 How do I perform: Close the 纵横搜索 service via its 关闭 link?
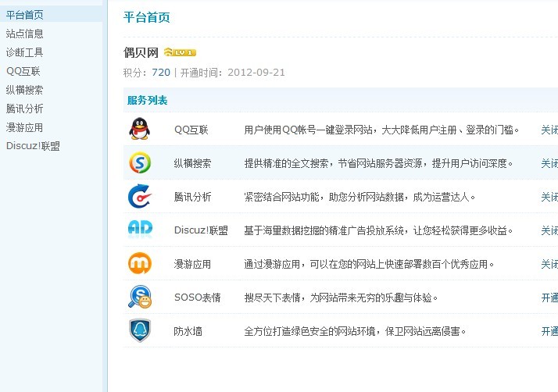(549, 163)
